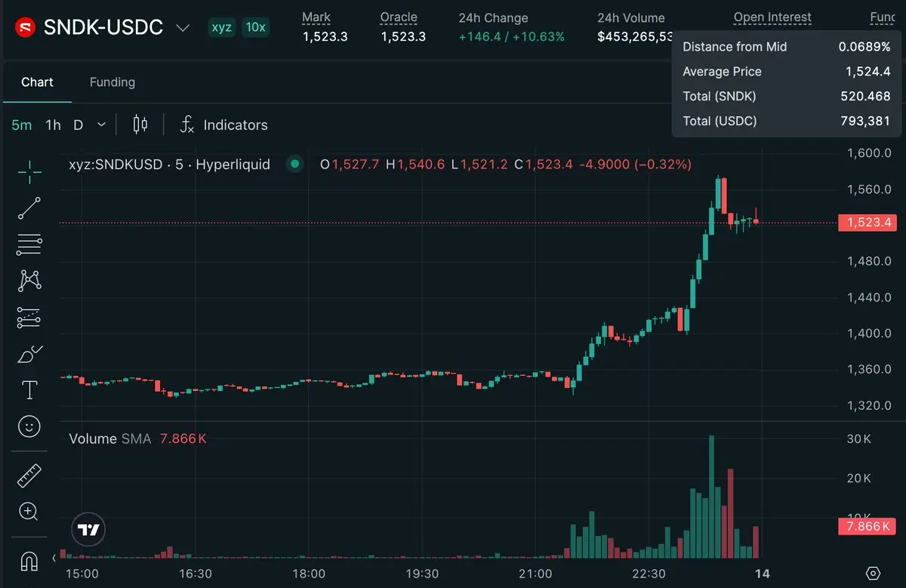Select the ruler measure tool

point(29,476)
